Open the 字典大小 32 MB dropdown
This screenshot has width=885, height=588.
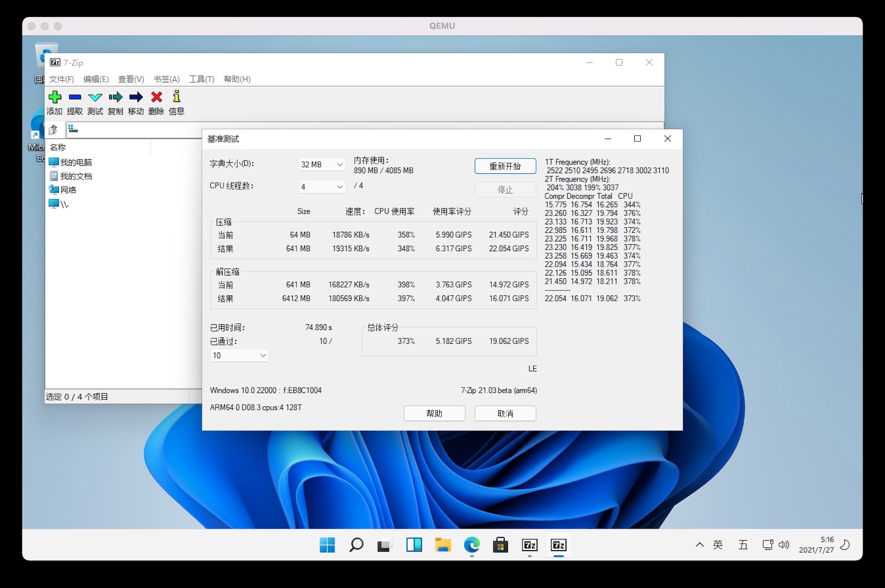(321, 164)
